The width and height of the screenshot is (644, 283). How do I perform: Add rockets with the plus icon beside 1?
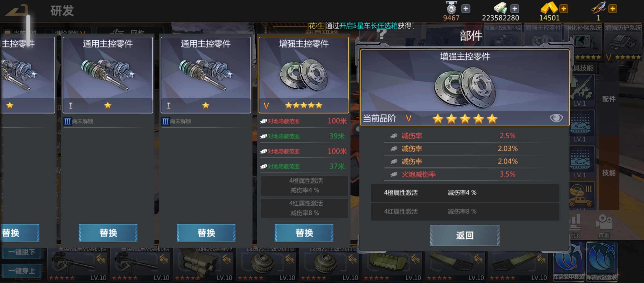613,9
